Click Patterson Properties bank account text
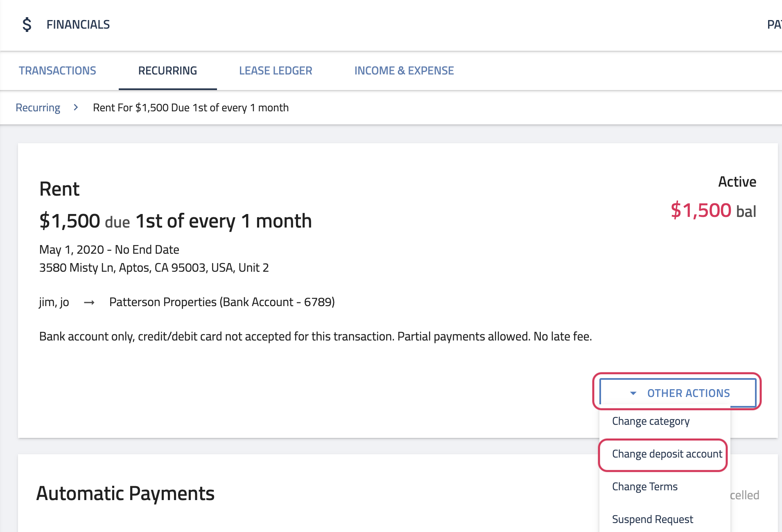Image resolution: width=782 pixels, height=532 pixels. coord(222,302)
